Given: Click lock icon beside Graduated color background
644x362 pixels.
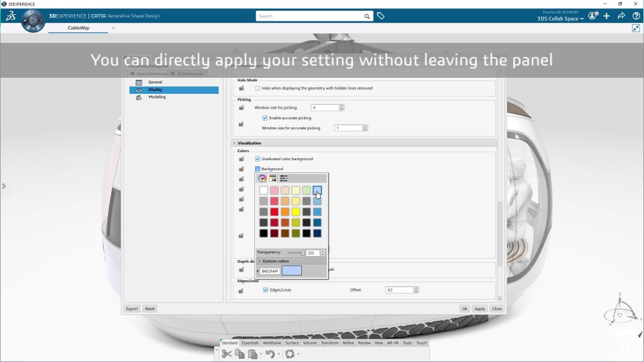Looking at the screenshot, I should (x=241, y=159).
